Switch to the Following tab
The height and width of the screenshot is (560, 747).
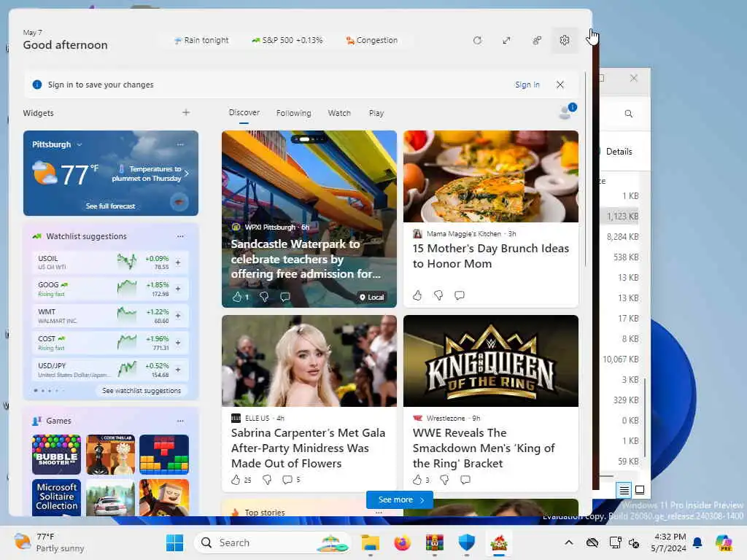pos(293,113)
